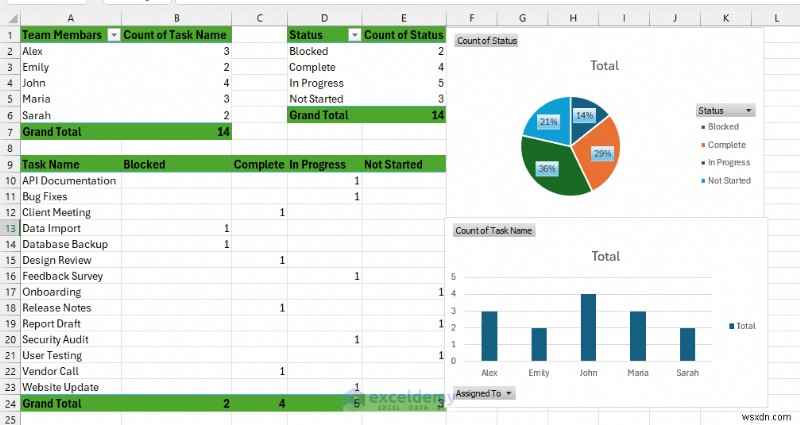Select the orange Complete pie slice
This screenshot has width=800, height=425.
(602, 153)
